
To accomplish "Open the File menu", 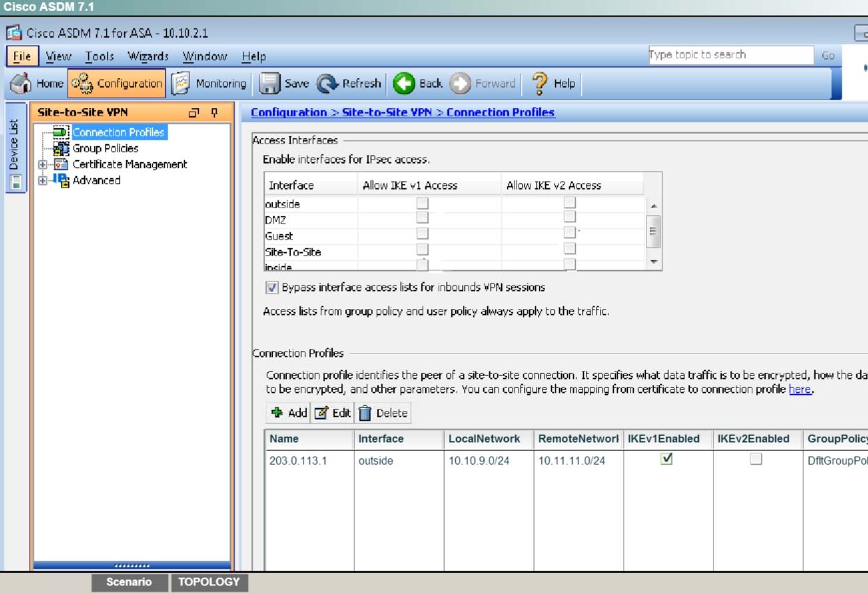I will [22, 56].
